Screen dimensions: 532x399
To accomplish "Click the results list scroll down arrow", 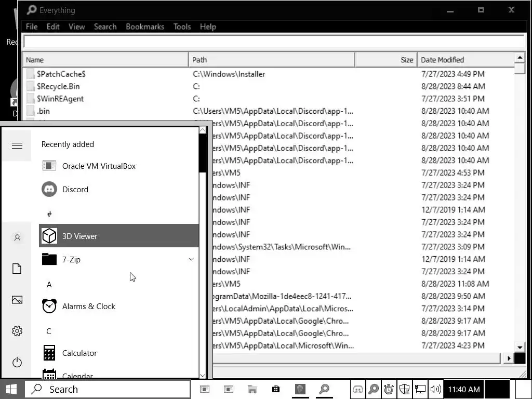I will (x=520, y=347).
